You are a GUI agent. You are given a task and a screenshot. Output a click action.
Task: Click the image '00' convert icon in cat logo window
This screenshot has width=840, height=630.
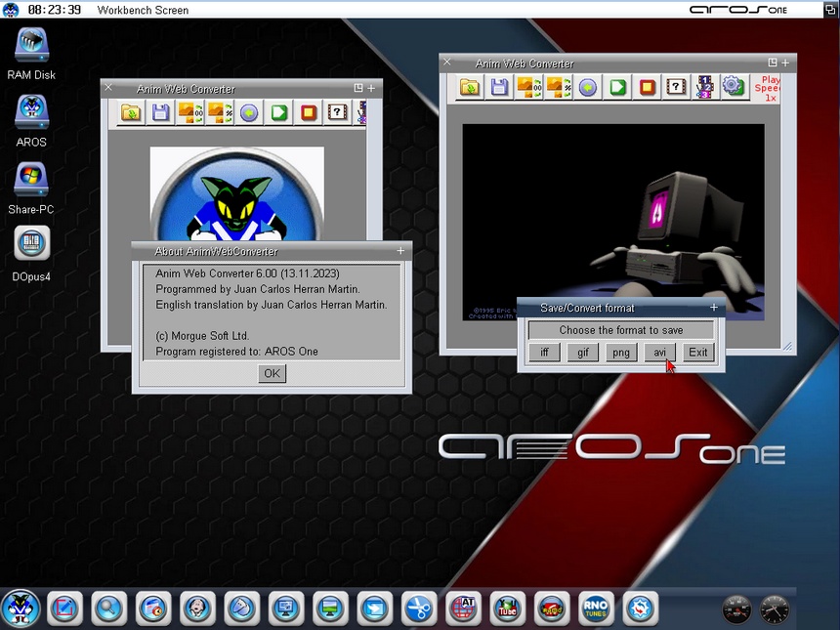(190, 112)
